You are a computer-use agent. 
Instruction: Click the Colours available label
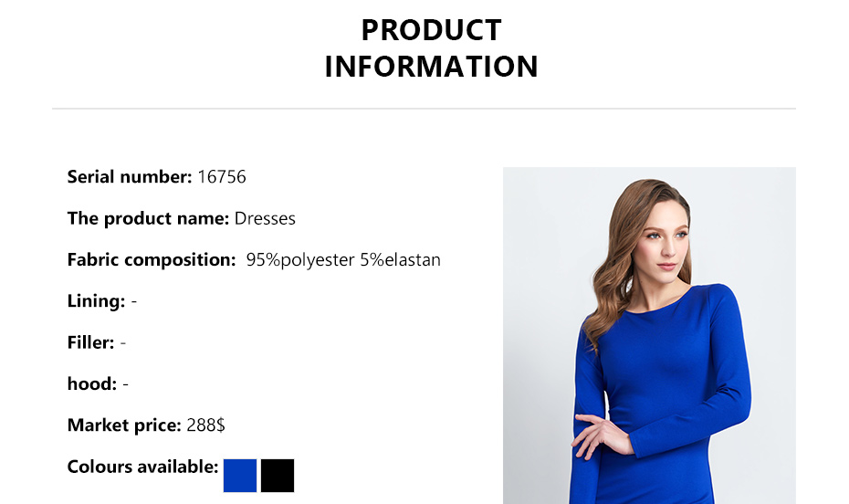coord(142,467)
